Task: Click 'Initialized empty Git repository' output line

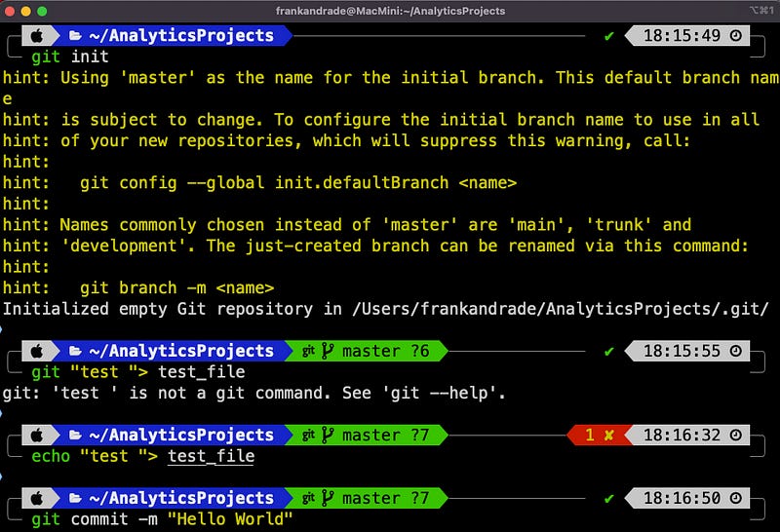Action: [x=385, y=309]
